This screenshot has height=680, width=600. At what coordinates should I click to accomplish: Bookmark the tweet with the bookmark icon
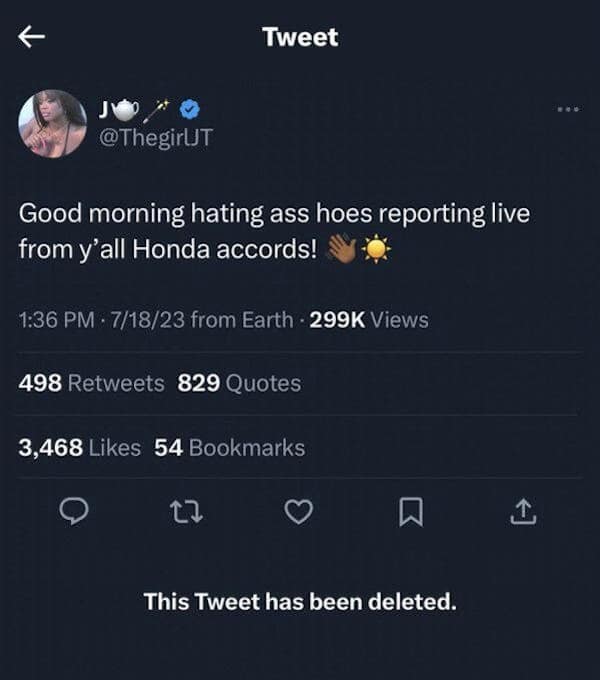411,512
